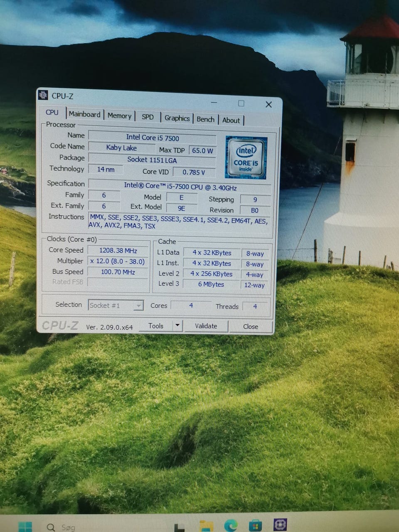Click the CPU-Z title bar app icon

(x=43, y=95)
